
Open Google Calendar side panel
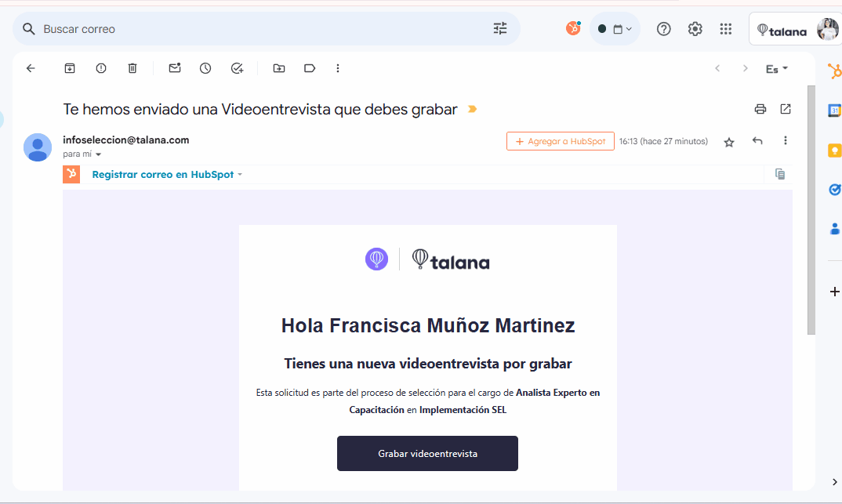[x=834, y=111]
